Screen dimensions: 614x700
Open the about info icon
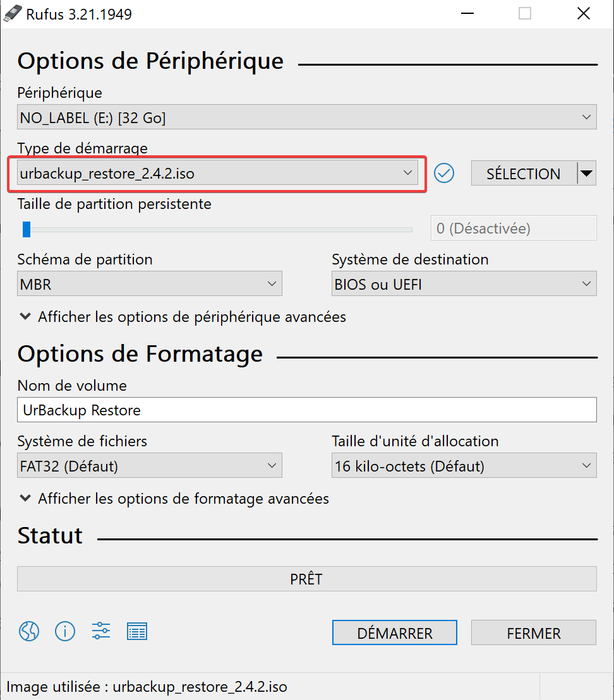(65, 631)
